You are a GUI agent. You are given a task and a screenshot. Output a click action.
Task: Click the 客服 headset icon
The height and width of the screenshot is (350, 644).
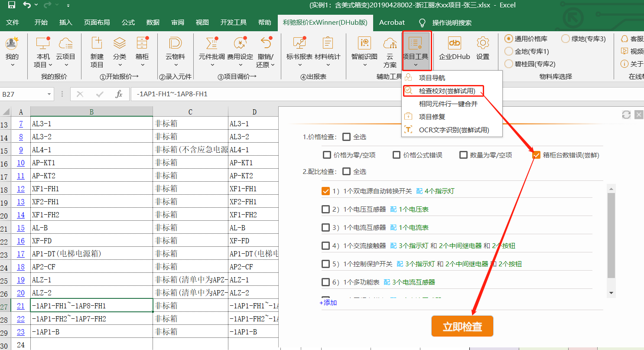pos(624,39)
